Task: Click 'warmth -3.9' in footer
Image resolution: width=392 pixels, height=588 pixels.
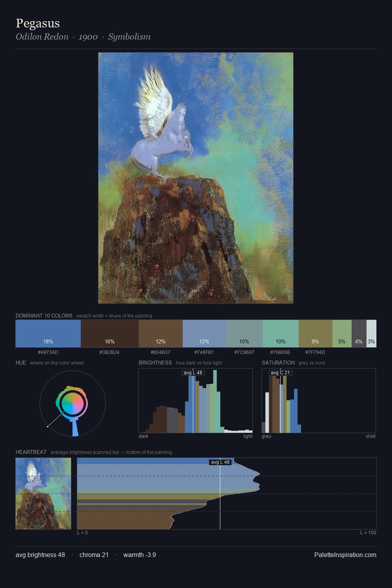Action: [x=140, y=555]
